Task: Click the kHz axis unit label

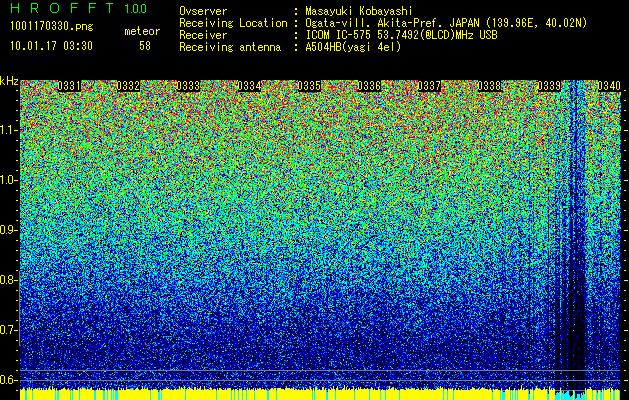Action: 9,81
